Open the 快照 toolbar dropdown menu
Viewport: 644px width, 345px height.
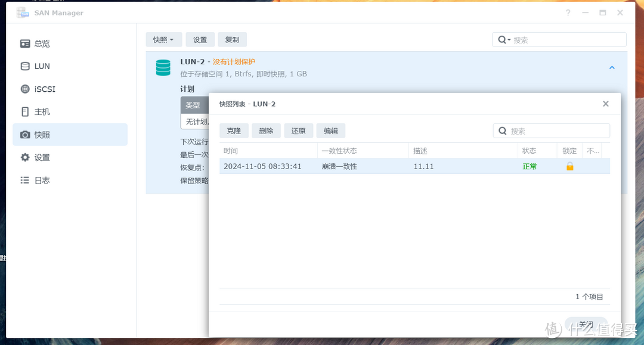[164, 39]
